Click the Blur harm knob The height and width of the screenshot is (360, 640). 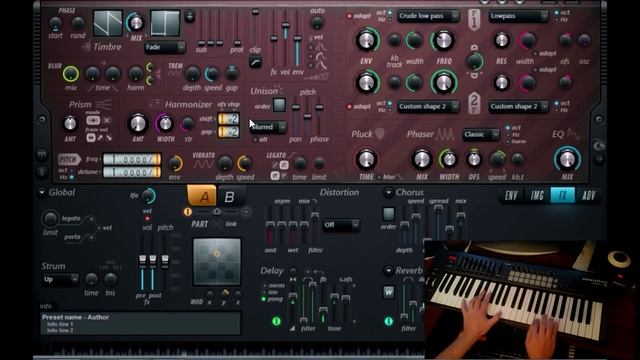[x=136, y=74]
